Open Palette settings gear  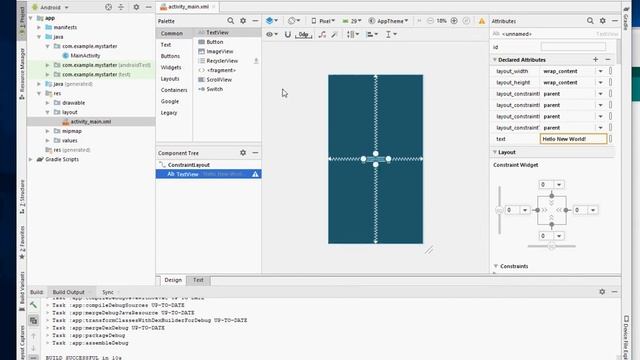[x=243, y=21]
